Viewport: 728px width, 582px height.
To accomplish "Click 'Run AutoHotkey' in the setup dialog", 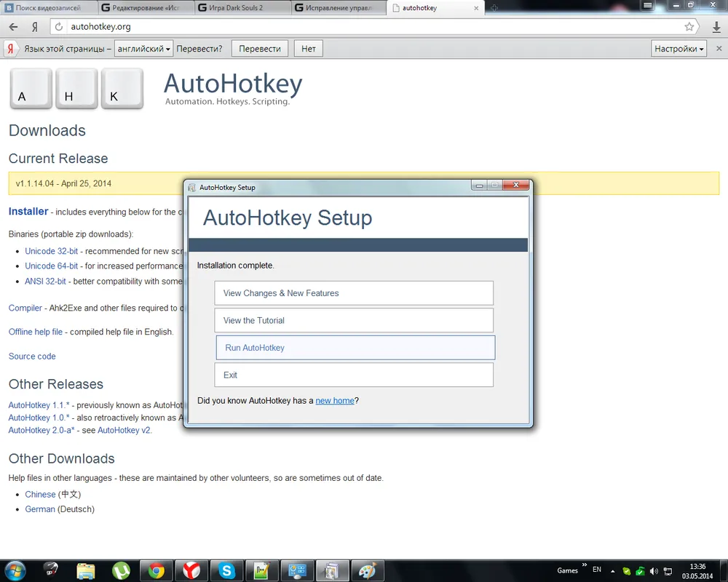I will tap(355, 348).
